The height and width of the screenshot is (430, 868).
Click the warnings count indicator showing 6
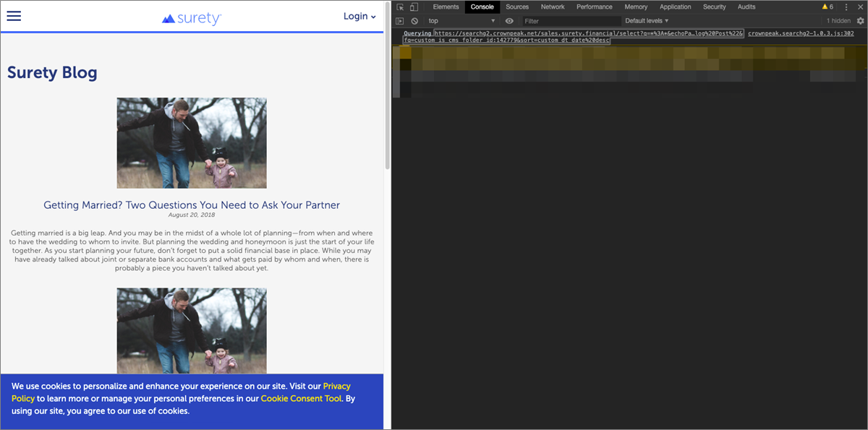(827, 7)
